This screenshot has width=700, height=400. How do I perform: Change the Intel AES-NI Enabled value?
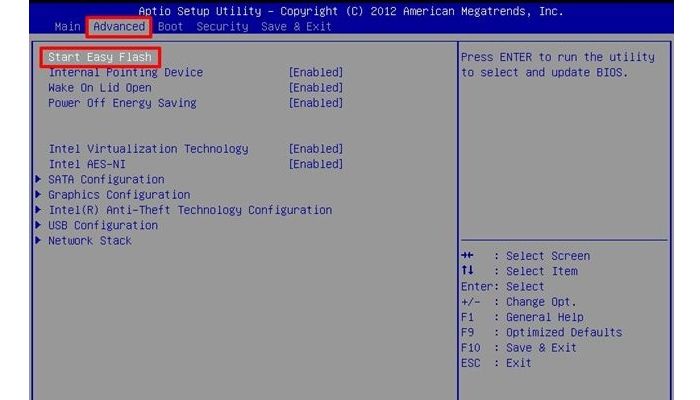[315, 164]
